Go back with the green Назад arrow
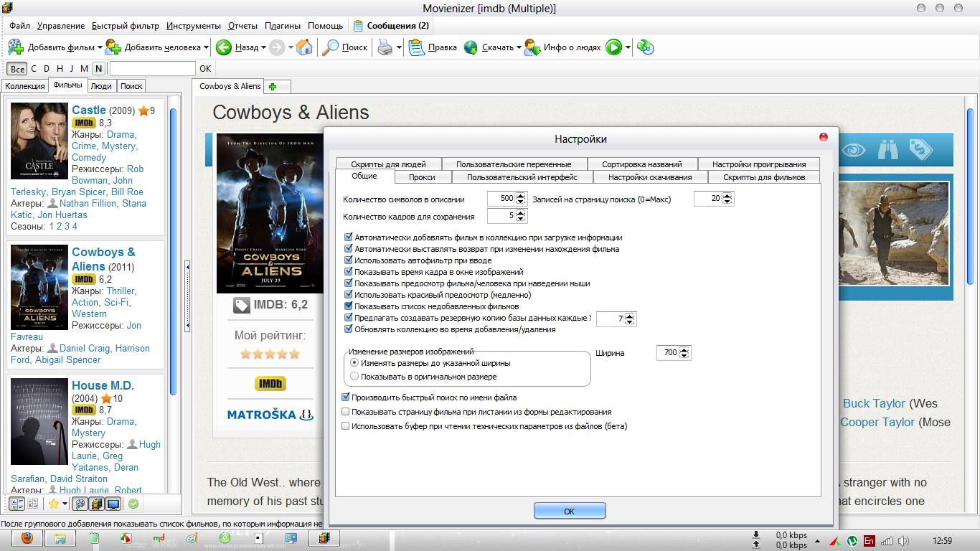Screen dimensions: 980x551 pos(224,47)
